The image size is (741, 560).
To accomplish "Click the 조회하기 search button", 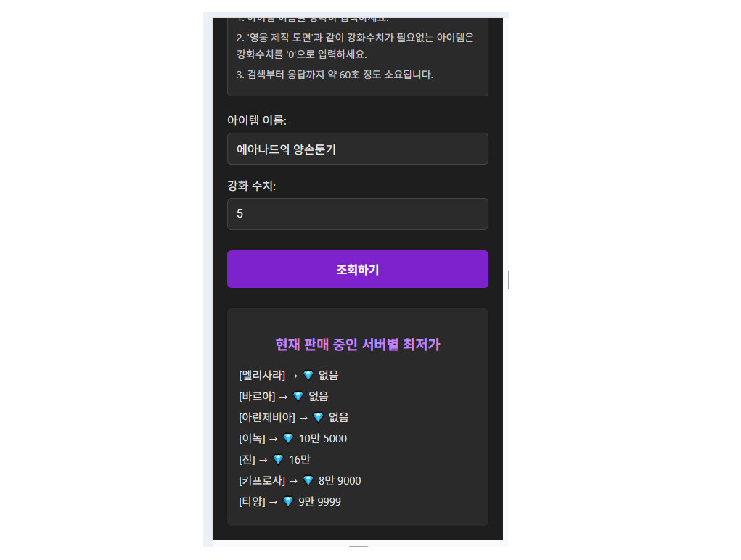I will pos(357,269).
